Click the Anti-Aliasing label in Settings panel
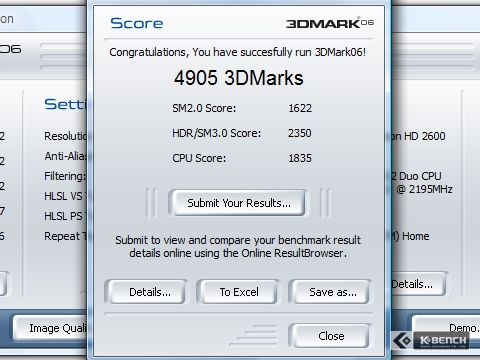Viewport: 480px width, 360px height. click(x=65, y=156)
